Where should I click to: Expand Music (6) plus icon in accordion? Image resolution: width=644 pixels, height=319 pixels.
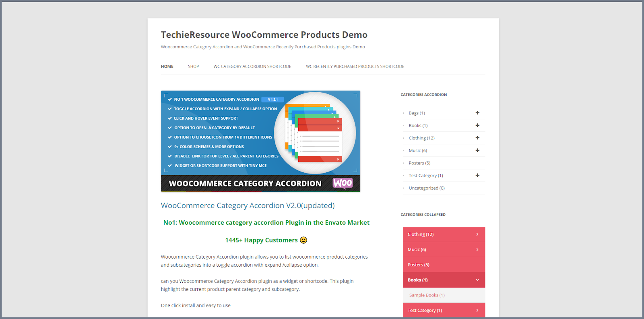point(477,150)
